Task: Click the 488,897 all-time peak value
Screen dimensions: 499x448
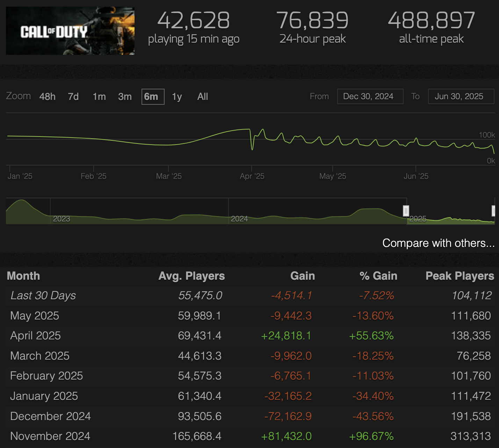Action: (432, 20)
